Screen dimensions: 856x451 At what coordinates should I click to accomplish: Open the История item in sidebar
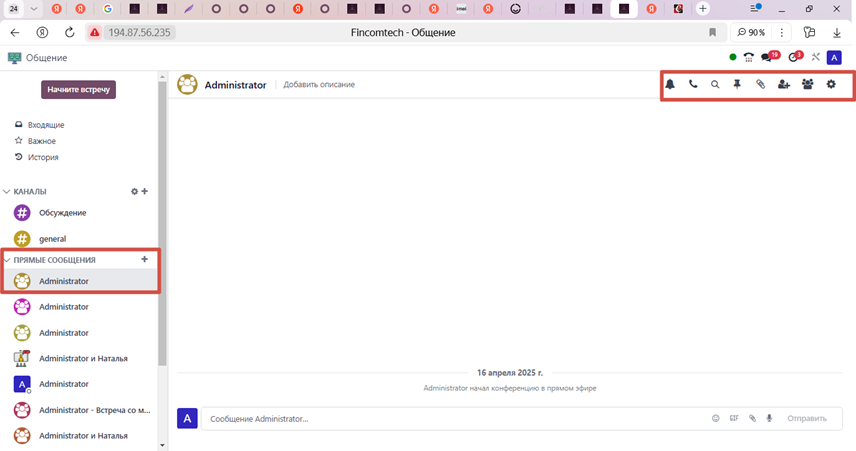[x=42, y=157]
